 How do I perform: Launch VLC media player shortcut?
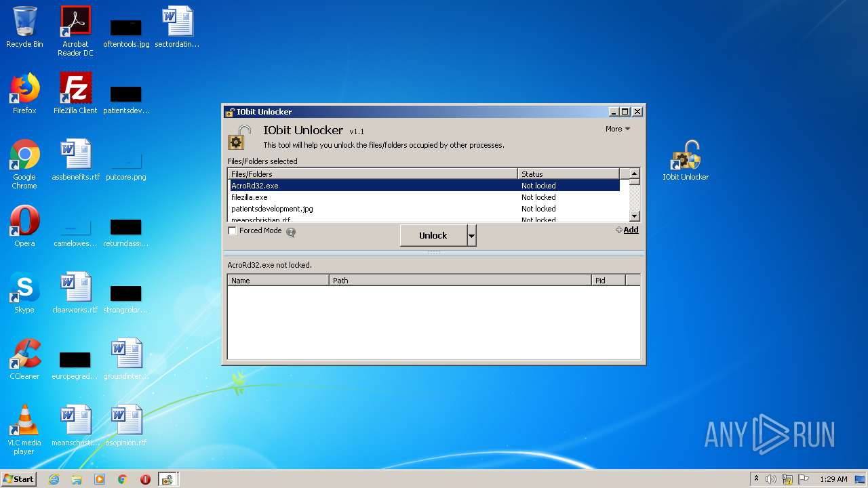coord(24,430)
